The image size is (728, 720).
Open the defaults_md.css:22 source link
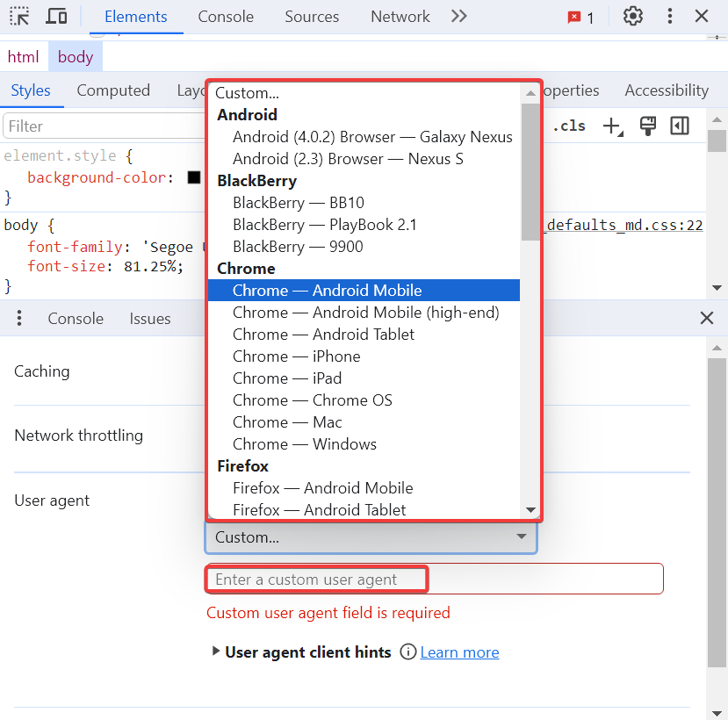coord(623,225)
